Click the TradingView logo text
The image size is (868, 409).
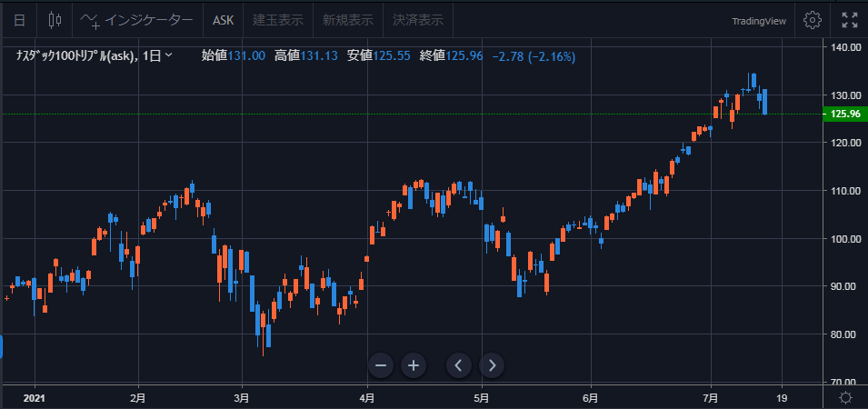pos(759,21)
